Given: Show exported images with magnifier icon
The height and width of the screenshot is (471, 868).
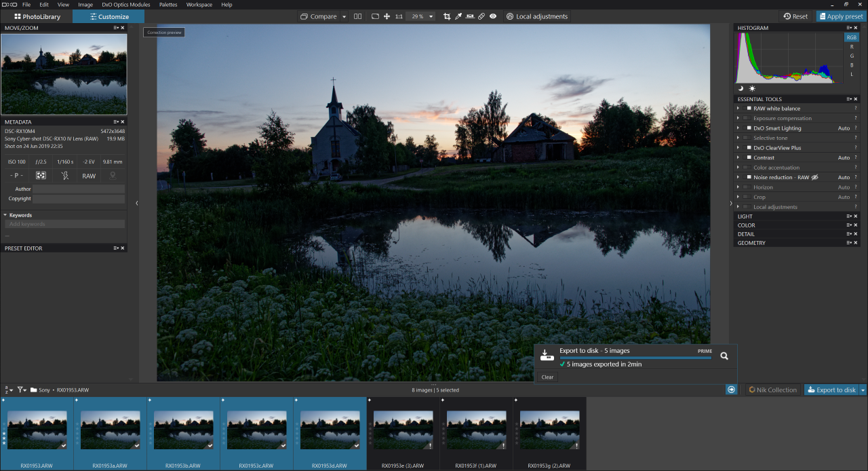Looking at the screenshot, I should pos(724,356).
